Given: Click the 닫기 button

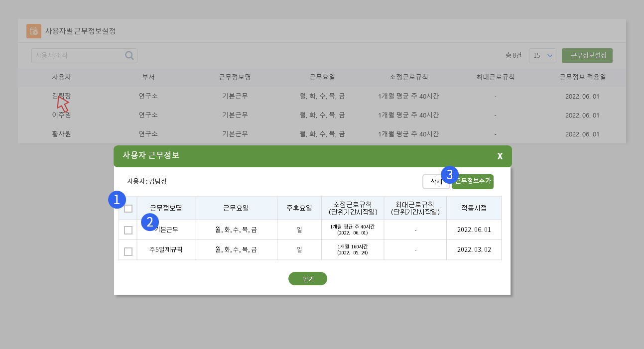Looking at the screenshot, I should coord(308,279).
